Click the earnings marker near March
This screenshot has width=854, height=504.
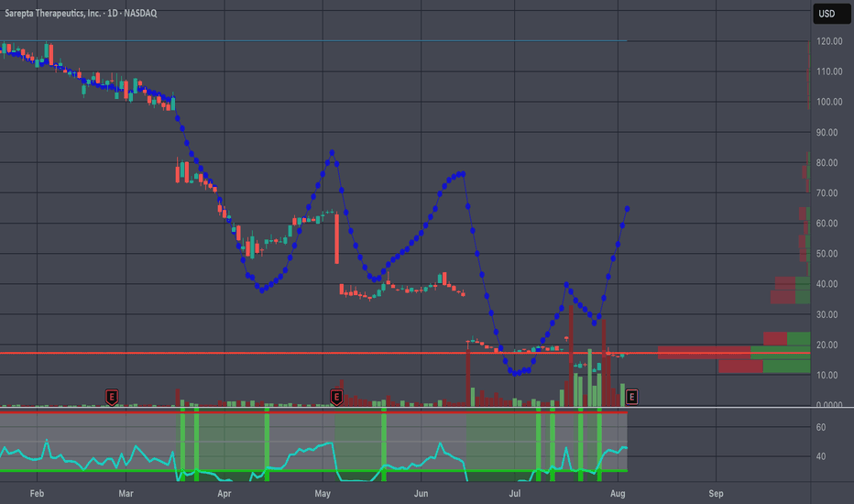[112, 397]
